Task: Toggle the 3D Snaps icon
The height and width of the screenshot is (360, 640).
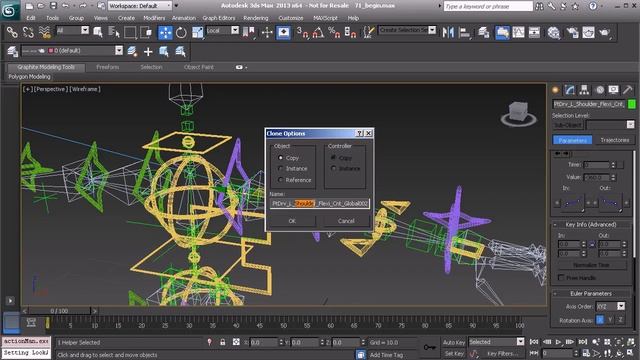Action: click(x=302, y=32)
